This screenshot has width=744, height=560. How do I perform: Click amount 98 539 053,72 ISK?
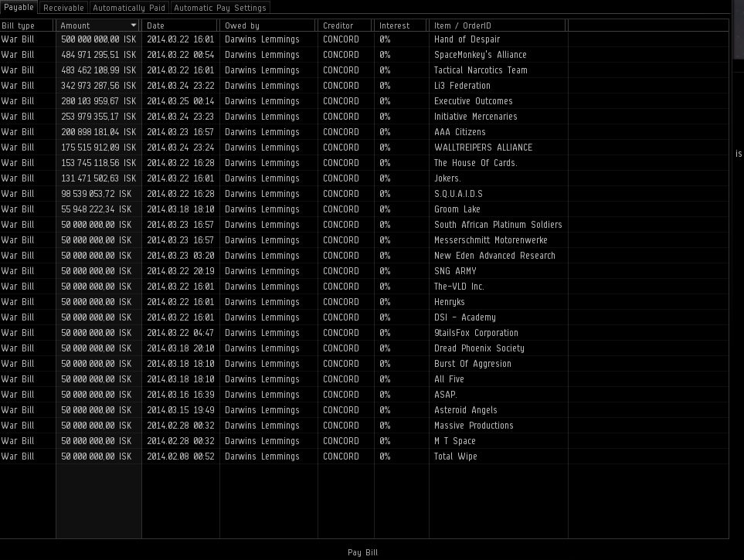(x=97, y=194)
